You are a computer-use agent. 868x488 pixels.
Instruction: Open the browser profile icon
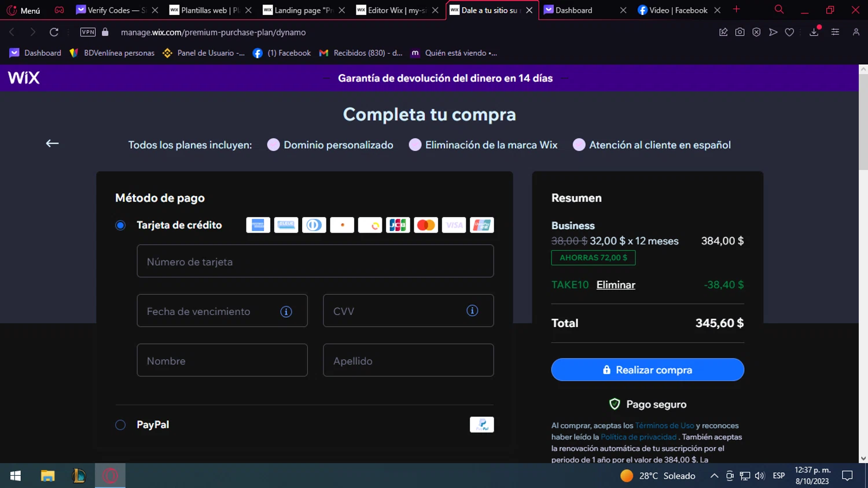pos(856,32)
